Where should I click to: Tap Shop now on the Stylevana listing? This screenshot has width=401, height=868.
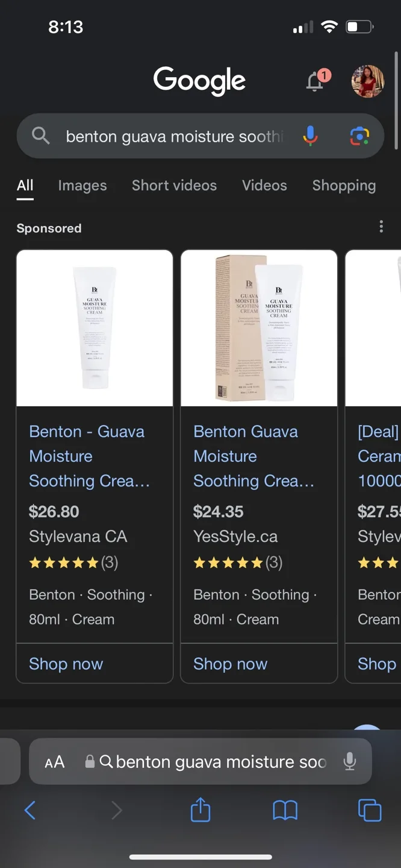66,663
